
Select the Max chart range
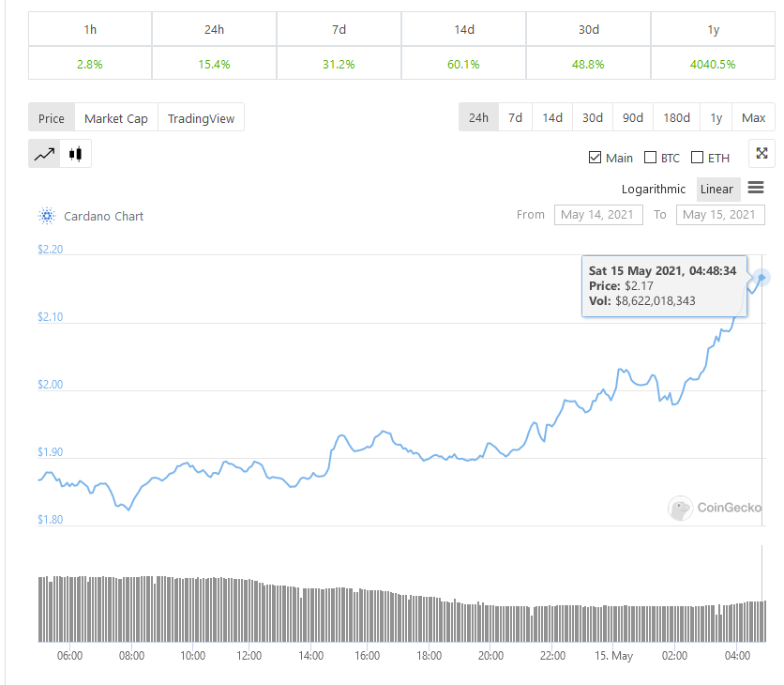pos(753,117)
